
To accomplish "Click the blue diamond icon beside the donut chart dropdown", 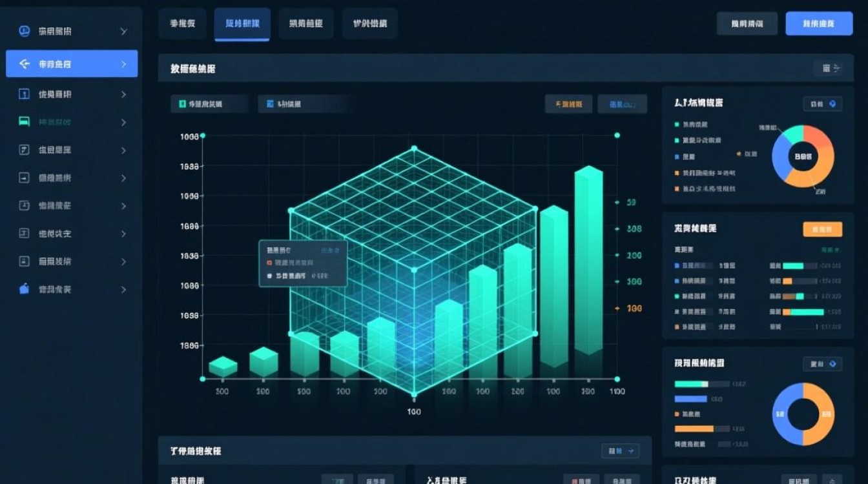I will pyautogui.click(x=832, y=104).
